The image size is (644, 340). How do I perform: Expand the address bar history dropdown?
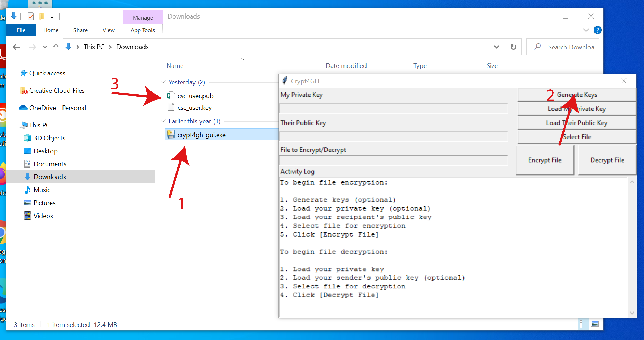[x=497, y=47]
